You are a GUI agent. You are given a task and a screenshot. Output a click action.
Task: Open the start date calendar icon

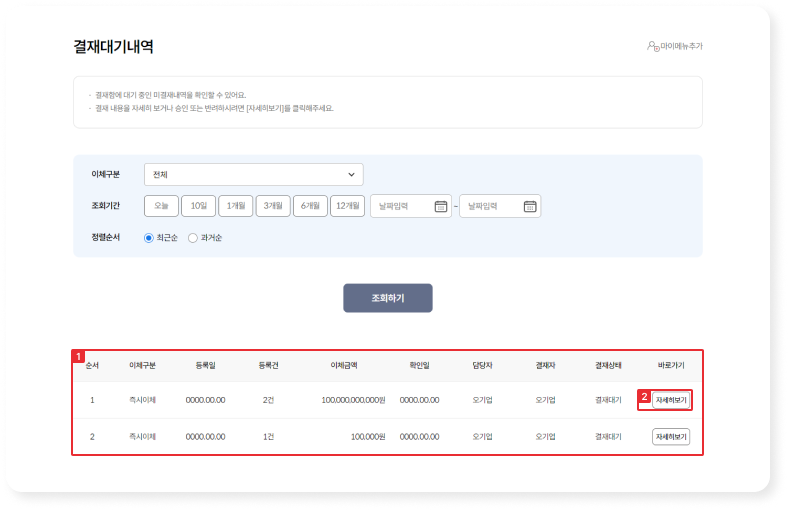441,207
